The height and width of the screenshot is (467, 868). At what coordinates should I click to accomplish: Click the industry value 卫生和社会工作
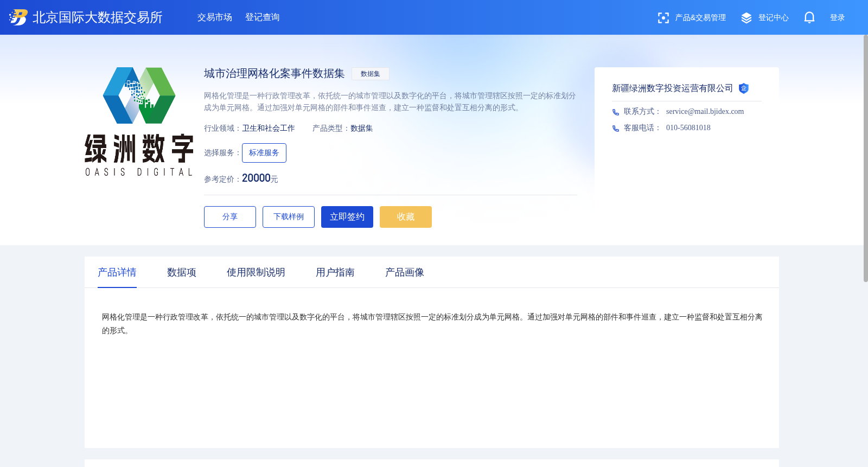(x=269, y=129)
